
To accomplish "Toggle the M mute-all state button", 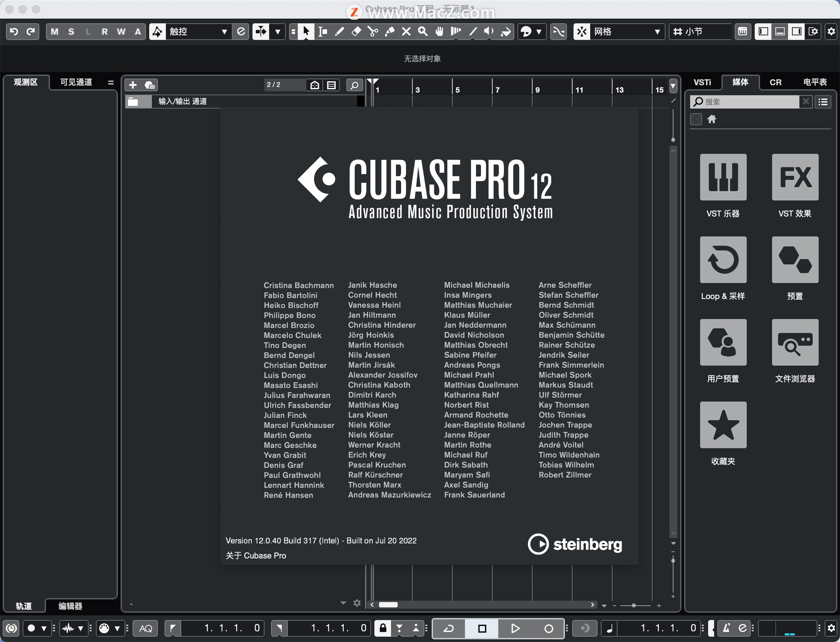I will tap(55, 31).
